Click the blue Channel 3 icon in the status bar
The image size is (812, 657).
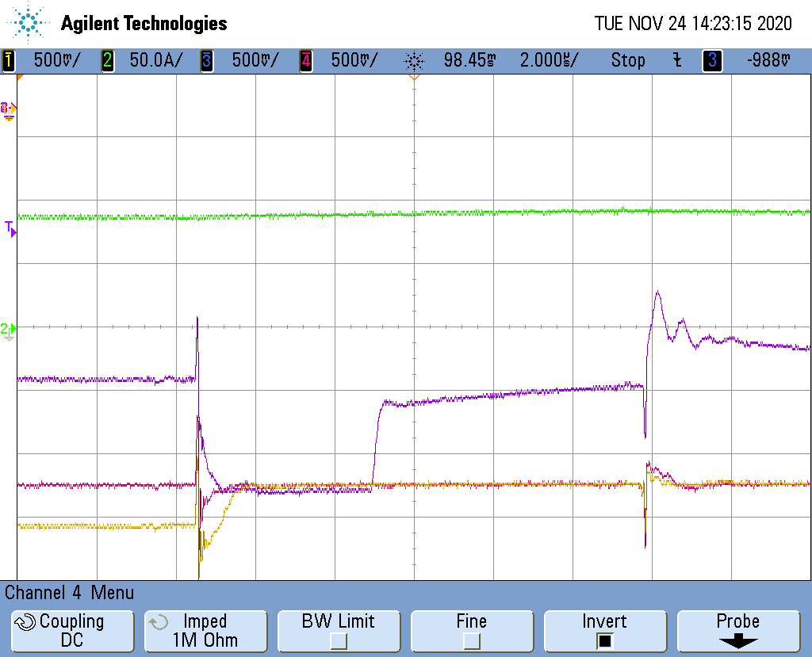coord(208,60)
